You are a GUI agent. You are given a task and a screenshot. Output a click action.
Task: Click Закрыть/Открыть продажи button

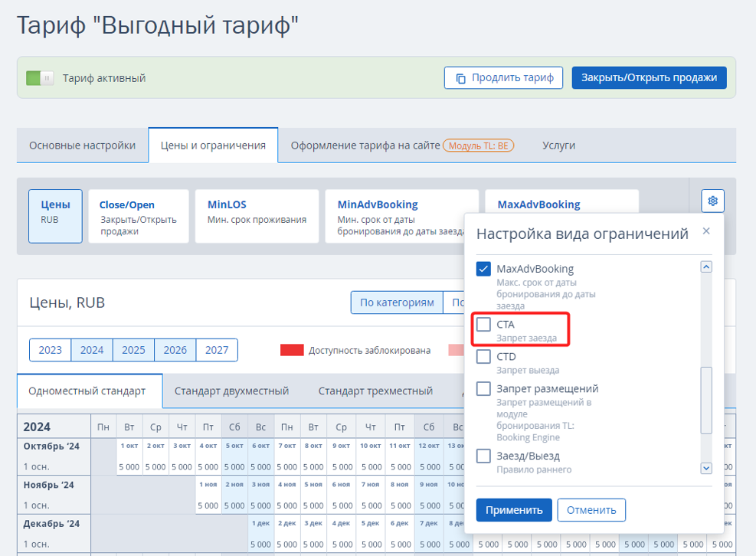coord(649,77)
